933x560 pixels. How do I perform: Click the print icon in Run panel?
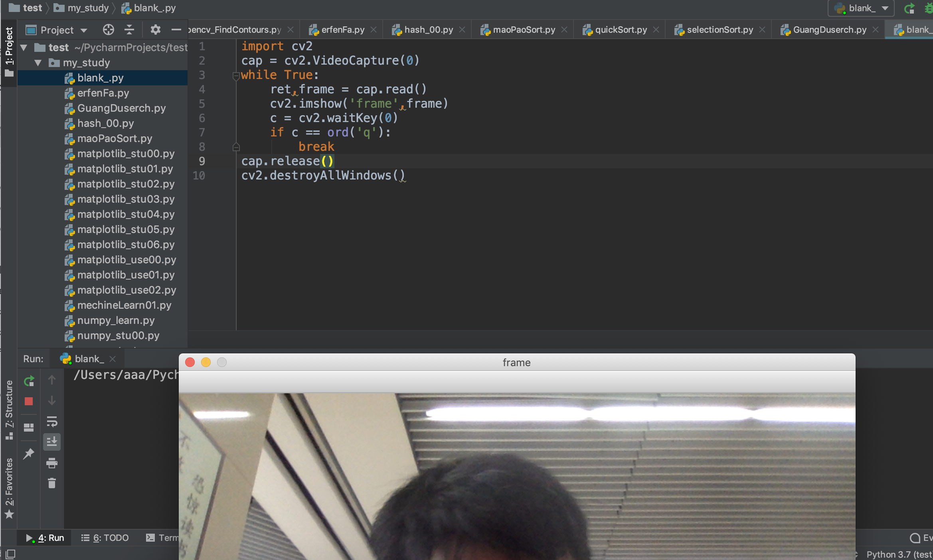click(x=52, y=463)
